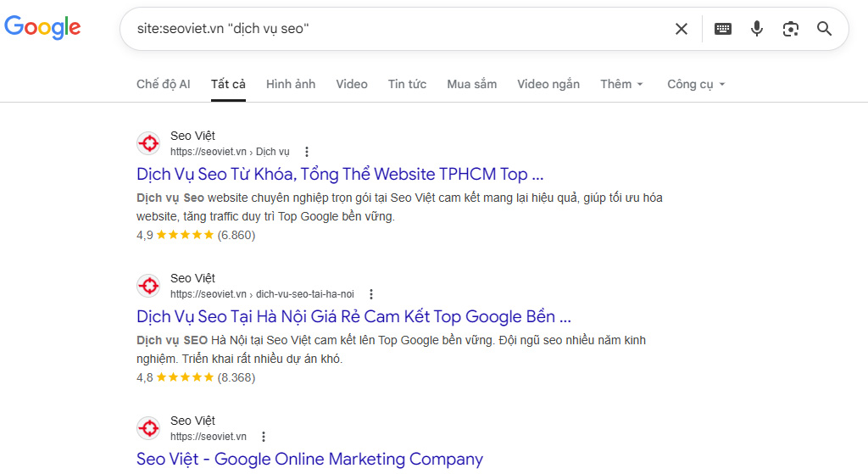Open Seo Việt - Google Online Marketing Company link

click(x=309, y=459)
